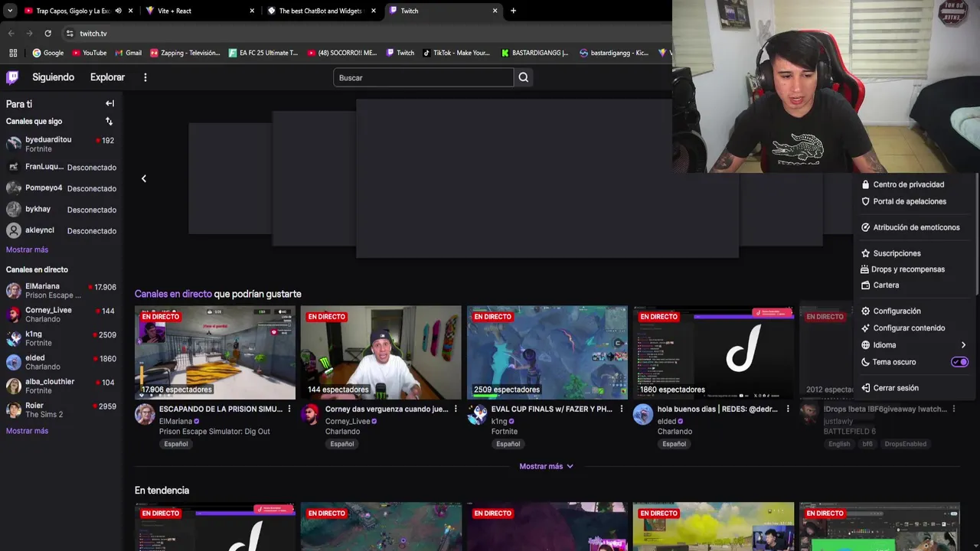The width and height of the screenshot is (980, 551).
Task: Expand Mostrar más under live channels grid
Action: (547, 466)
